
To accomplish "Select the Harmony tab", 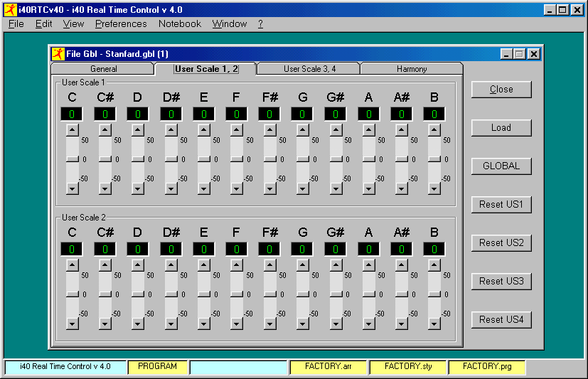I will [412, 69].
